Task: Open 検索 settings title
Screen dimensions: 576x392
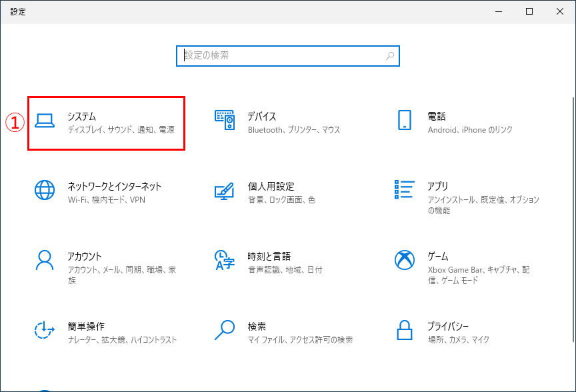Action: (257, 326)
